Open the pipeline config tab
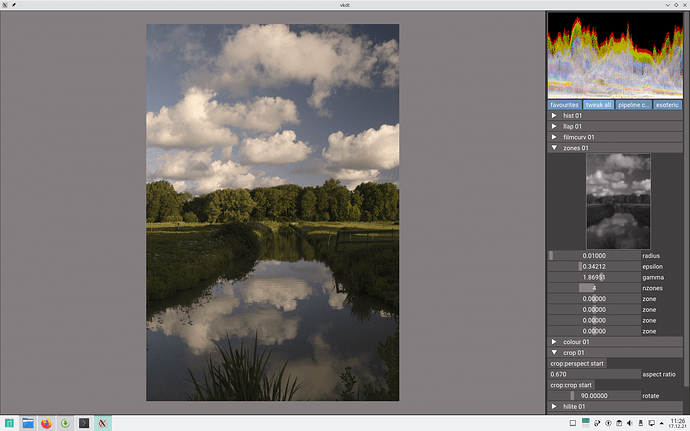This screenshot has width=690, height=431. [x=633, y=104]
